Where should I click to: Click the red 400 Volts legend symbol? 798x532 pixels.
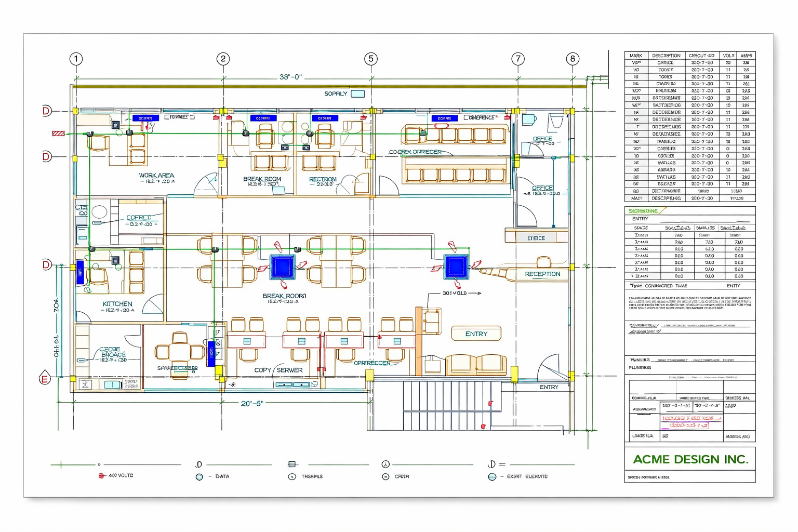point(102,475)
